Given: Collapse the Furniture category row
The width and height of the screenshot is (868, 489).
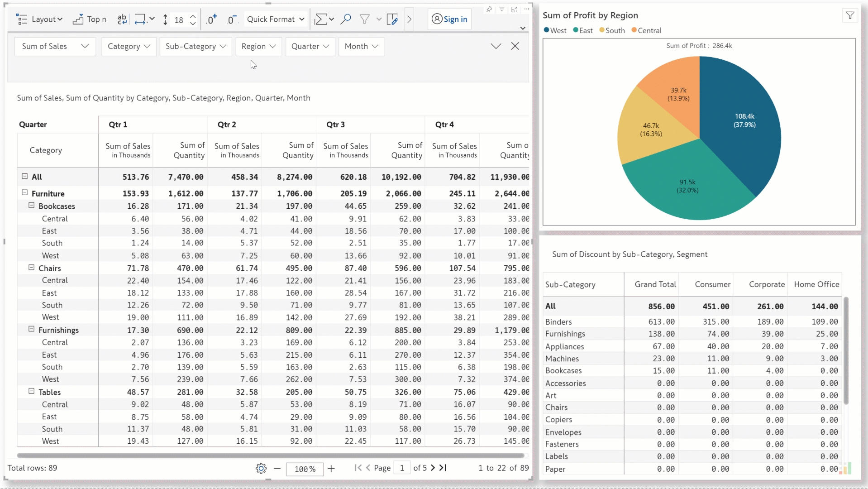Looking at the screenshot, I should [25, 193].
